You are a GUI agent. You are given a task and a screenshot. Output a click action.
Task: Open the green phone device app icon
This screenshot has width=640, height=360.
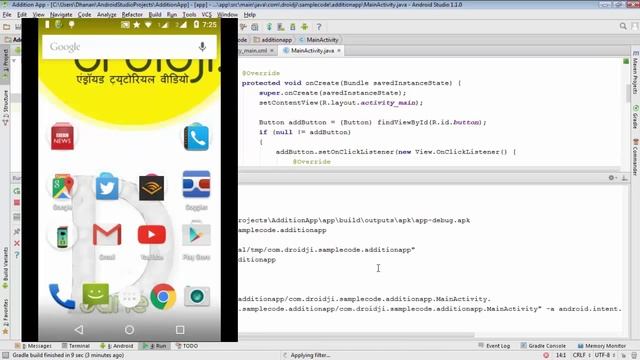pos(62,236)
